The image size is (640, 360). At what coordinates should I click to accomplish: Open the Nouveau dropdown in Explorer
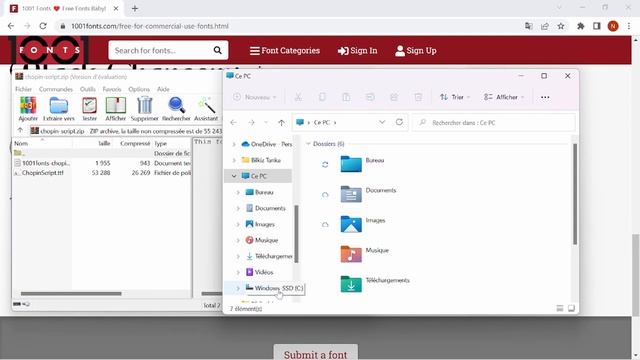point(255,97)
